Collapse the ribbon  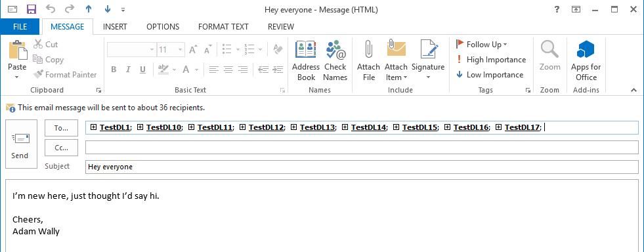point(633,91)
